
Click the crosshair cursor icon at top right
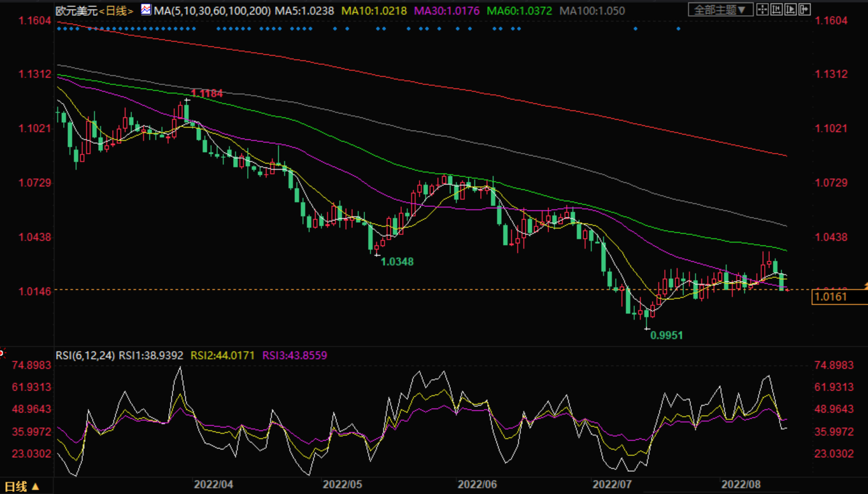762,9
